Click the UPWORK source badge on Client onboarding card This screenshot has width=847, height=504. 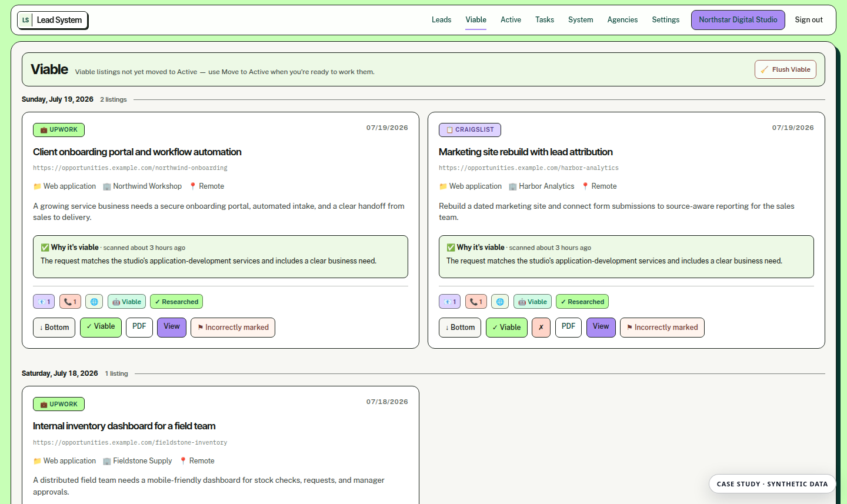(59, 130)
